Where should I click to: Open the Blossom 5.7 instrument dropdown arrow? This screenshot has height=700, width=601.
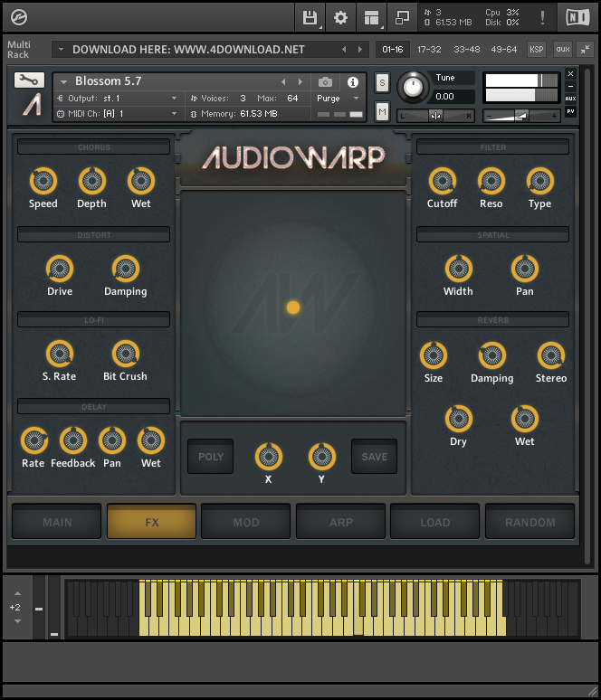click(63, 81)
